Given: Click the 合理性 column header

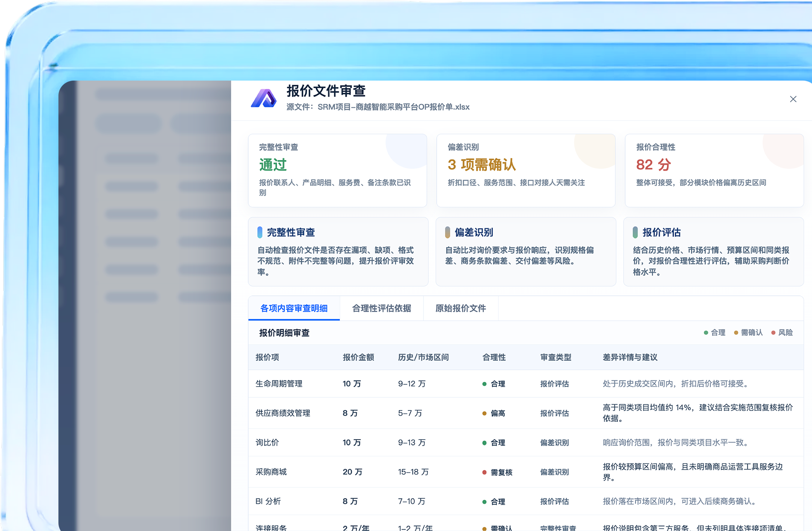Looking at the screenshot, I should click(494, 357).
